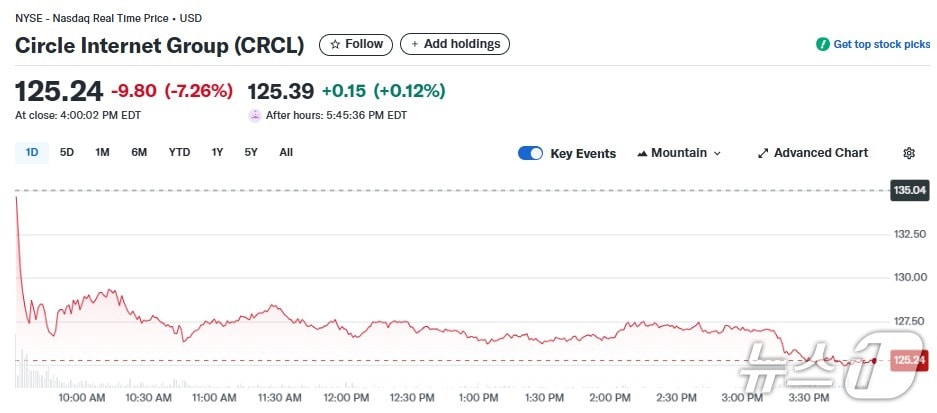Switch to the 5Y chart range
The image size is (937, 413).
pyautogui.click(x=251, y=152)
